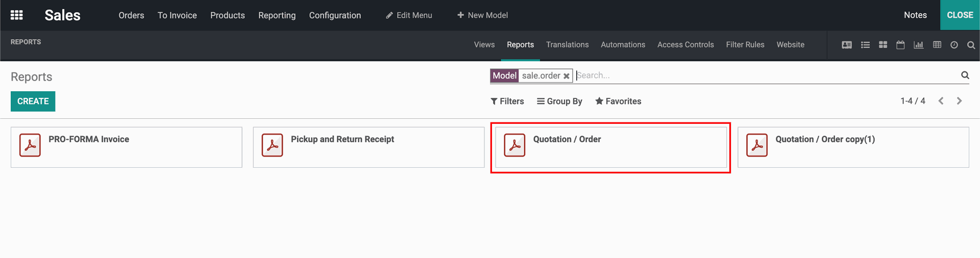The height and width of the screenshot is (258, 980).
Task: Open the PRO-FORMA Invoice report card
Action: click(x=127, y=147)
